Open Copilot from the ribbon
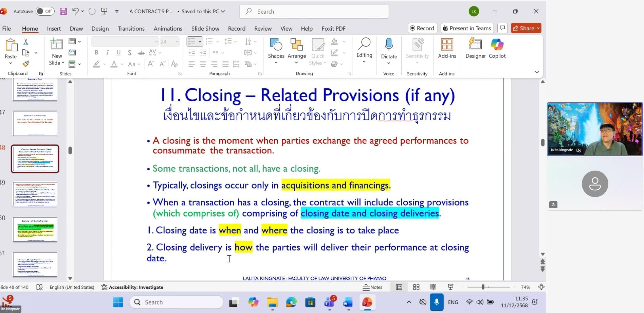 click(x=497, y=49)
